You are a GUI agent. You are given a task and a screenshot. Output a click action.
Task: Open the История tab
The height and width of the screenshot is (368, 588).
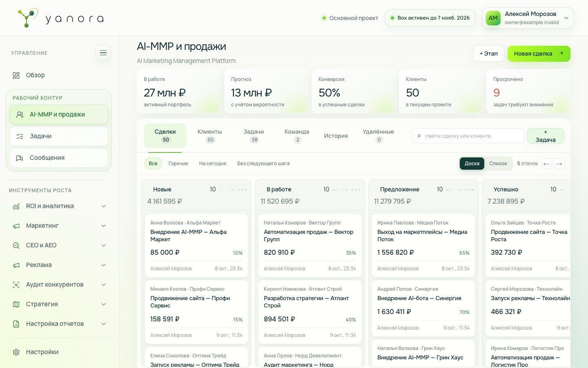[336, 136]
